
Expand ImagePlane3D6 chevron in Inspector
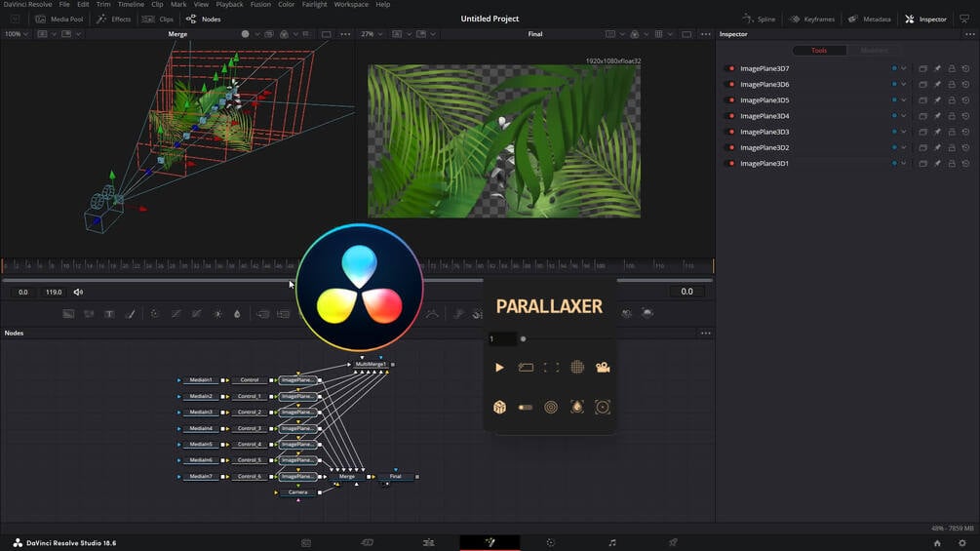click(903, 84)
